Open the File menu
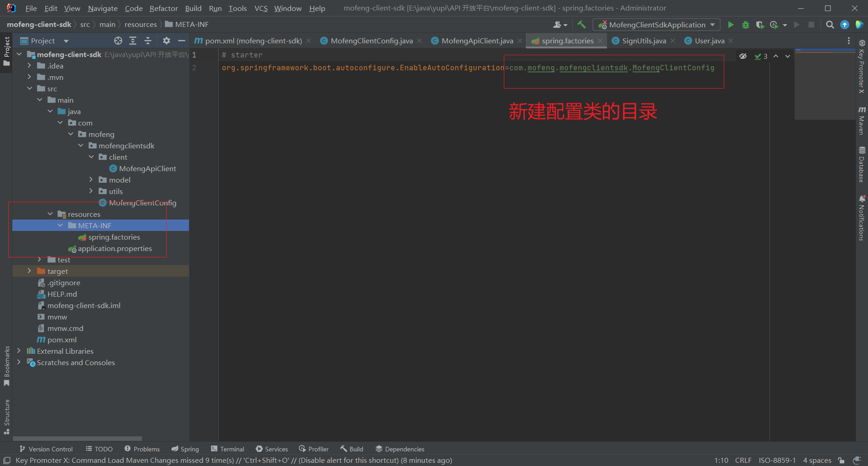The width and height of the screenshot is (868, 466). pos(31,8)
